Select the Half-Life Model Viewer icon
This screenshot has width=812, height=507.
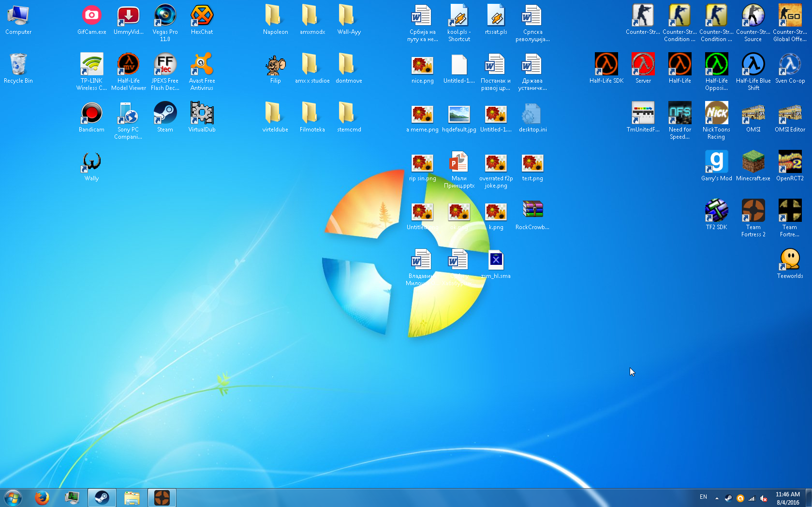pyautogui.click(x=128, y=72)
